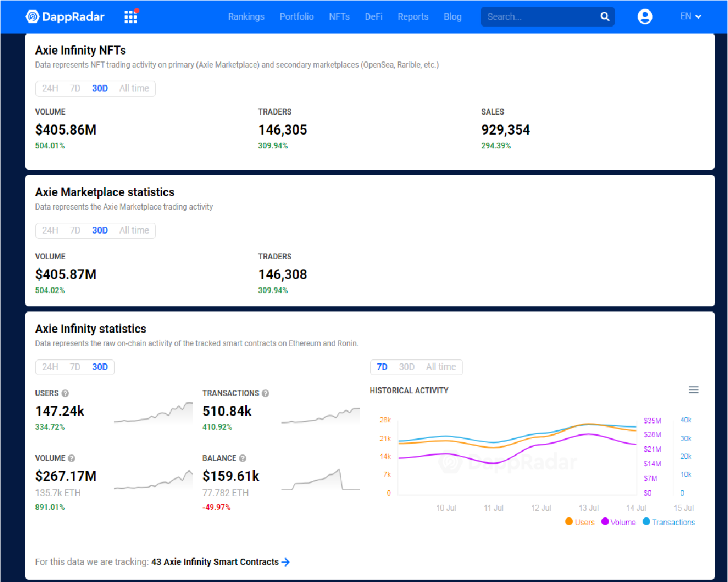The image size is (728, 582).
Task: Click the 929,354 sales value
Action: tap(506, 130)
